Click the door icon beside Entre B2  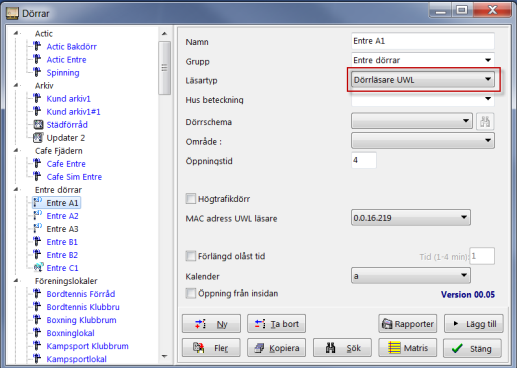coord(37,254)
